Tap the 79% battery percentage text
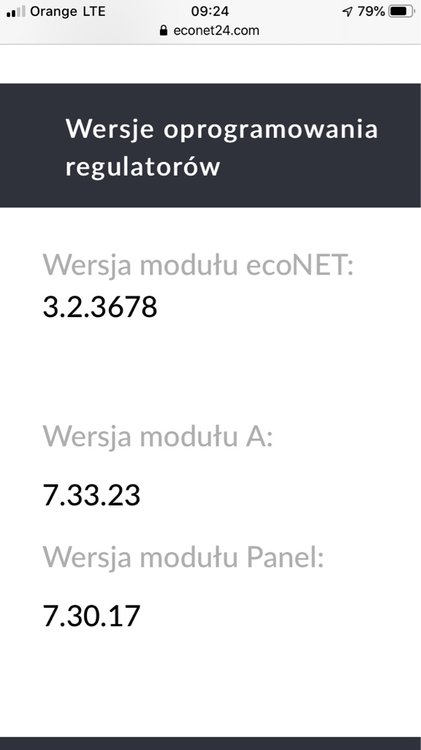 click(x=371, y=11)
